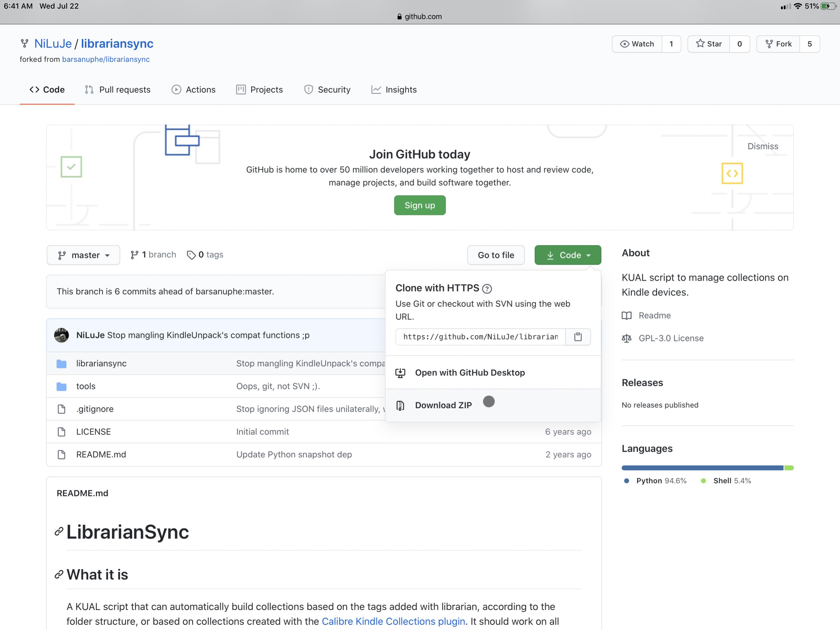Click NiLuJe's commit author avatar
The image size is (840, 630).
coord(62,335)
